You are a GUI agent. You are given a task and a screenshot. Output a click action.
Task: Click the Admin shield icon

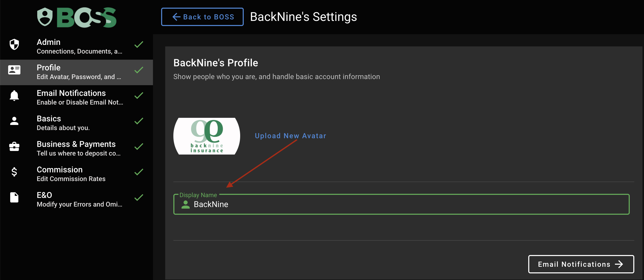click(14, 45)
